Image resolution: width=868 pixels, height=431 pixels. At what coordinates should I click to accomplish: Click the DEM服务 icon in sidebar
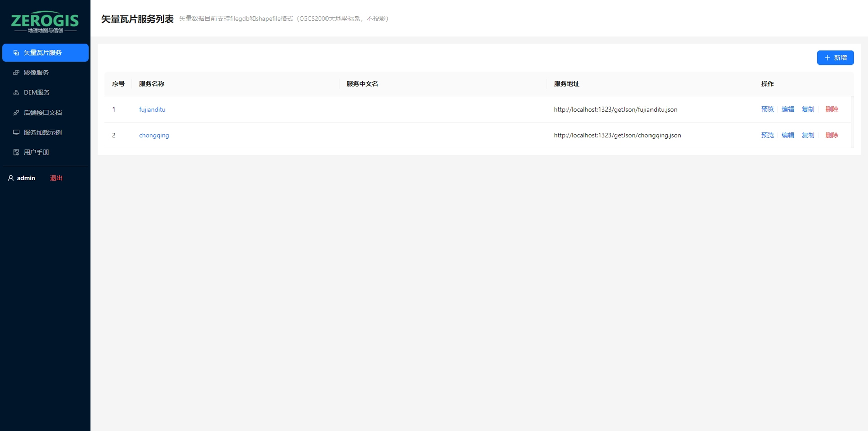16,92
